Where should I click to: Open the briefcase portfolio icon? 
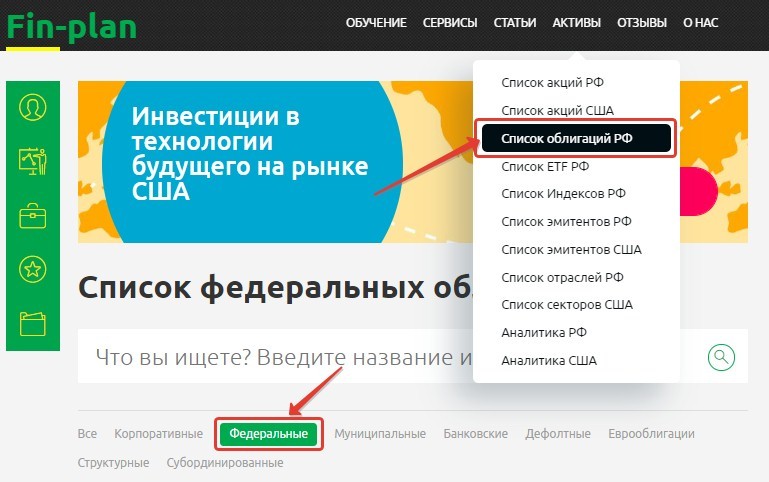coord(33,215)
